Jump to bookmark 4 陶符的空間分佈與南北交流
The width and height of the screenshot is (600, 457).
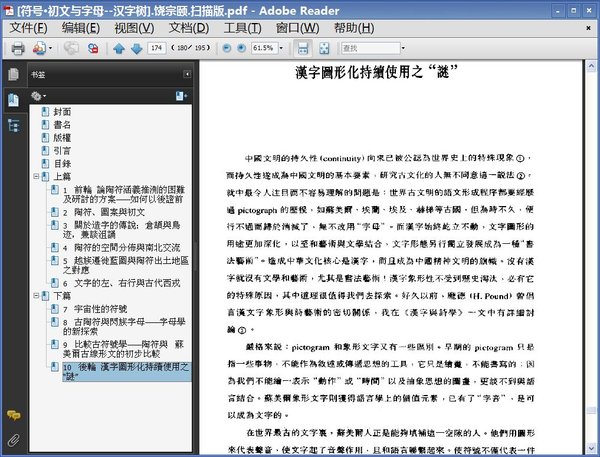(x=121, y=248)
